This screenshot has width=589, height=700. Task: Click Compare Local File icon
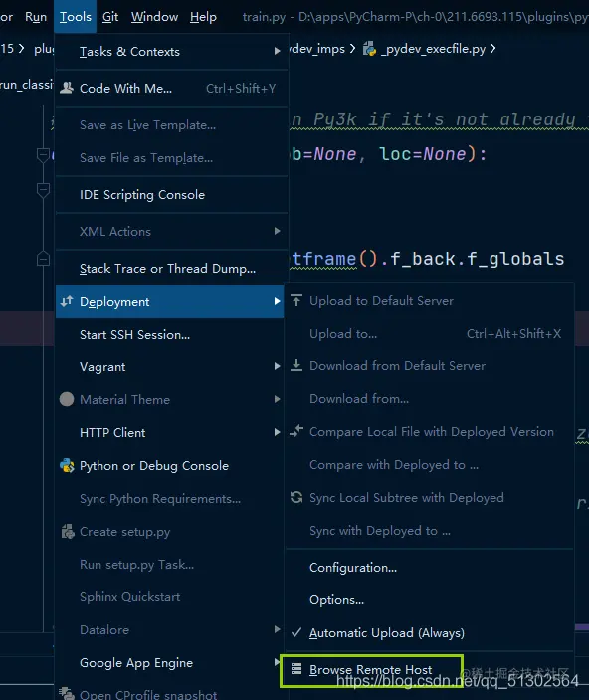coord(296,431)
